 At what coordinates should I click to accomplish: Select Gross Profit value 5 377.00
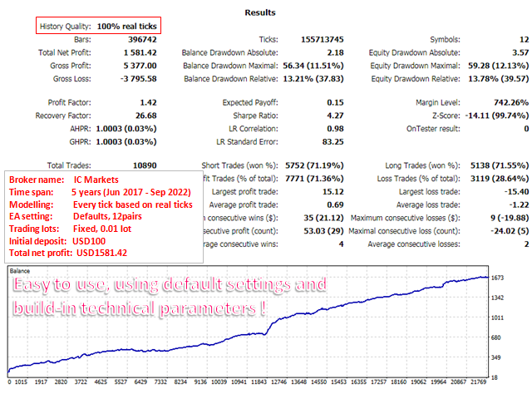coord(140,66)
